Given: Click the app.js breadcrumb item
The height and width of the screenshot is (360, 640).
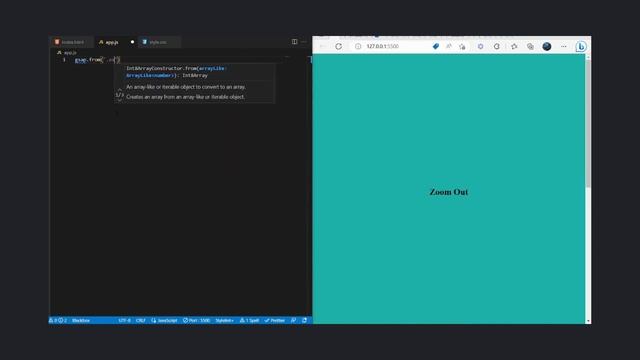Looking at the screenshot, I should coord(67,53).
